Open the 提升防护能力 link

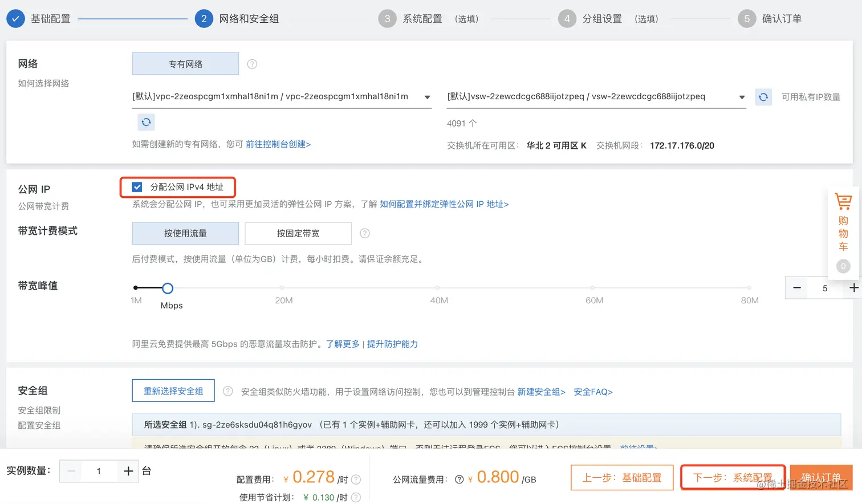[x=392, y=344]
